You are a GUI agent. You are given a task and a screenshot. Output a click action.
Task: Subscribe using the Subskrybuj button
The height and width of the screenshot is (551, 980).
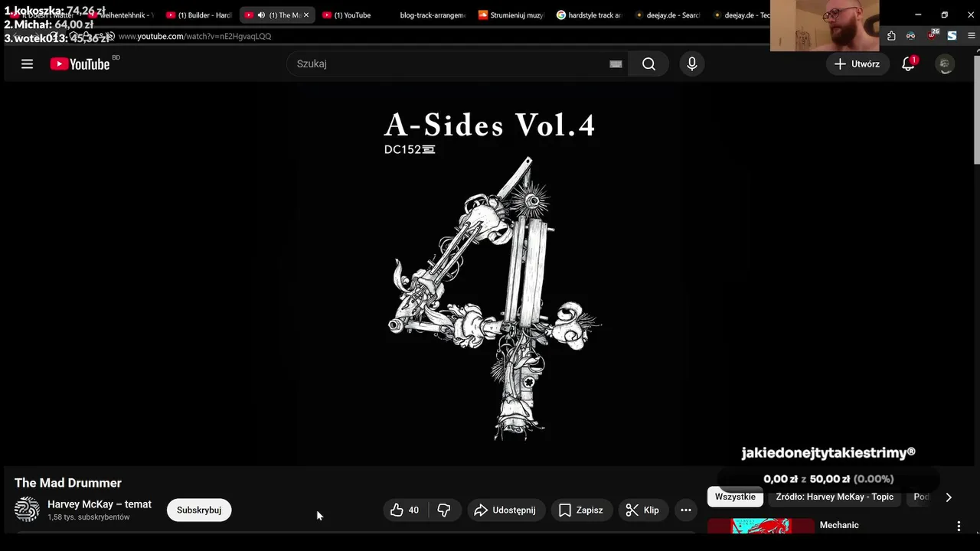coord(199,510)
